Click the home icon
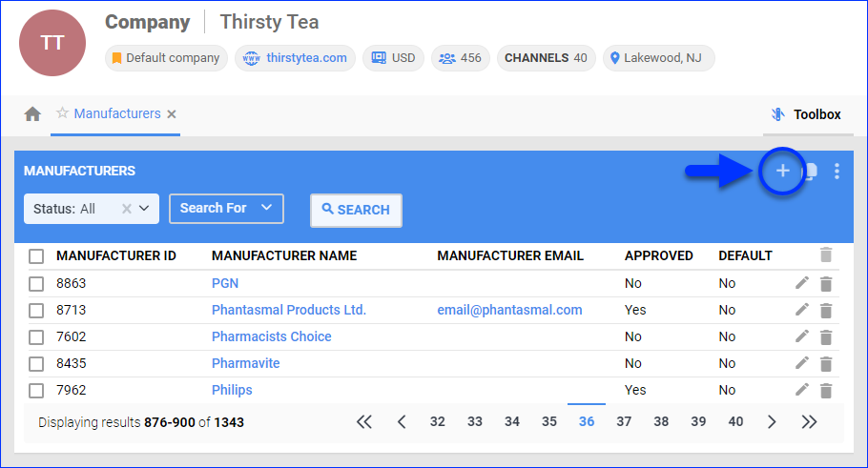Viewport: 868px width, 468px height. [32, 114]
